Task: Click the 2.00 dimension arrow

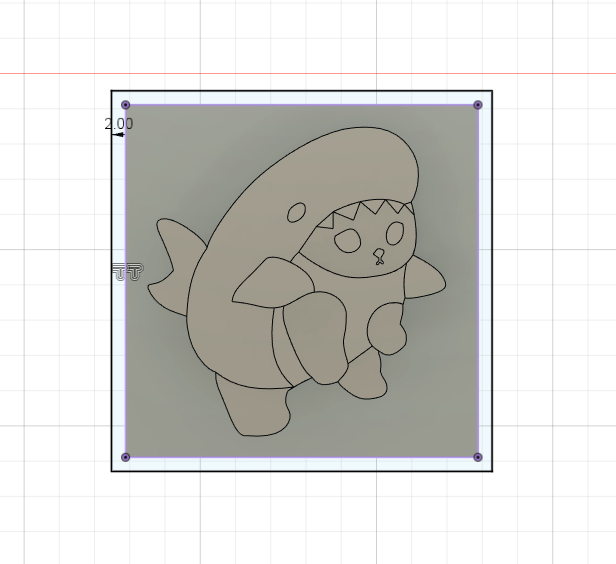Action: tap(118, 135)
